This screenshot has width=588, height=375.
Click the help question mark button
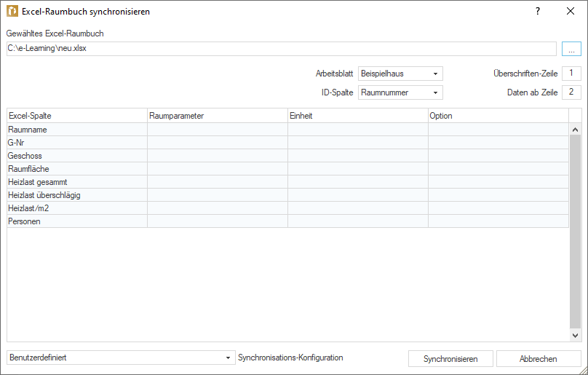[x=538, y=11]
